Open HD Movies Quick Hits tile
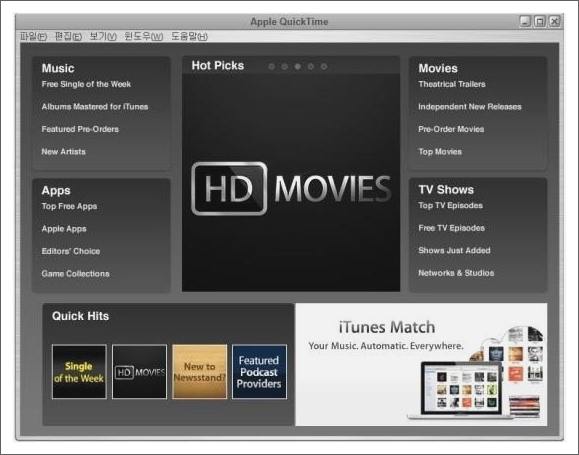The height and width of the screenshot is (455, 579). 139,372
